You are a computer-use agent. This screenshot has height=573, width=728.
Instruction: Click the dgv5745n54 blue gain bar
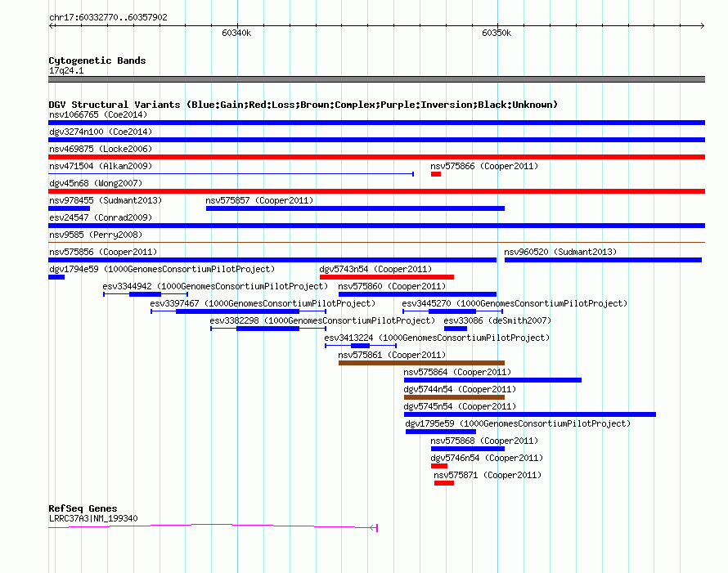point(530,414)
